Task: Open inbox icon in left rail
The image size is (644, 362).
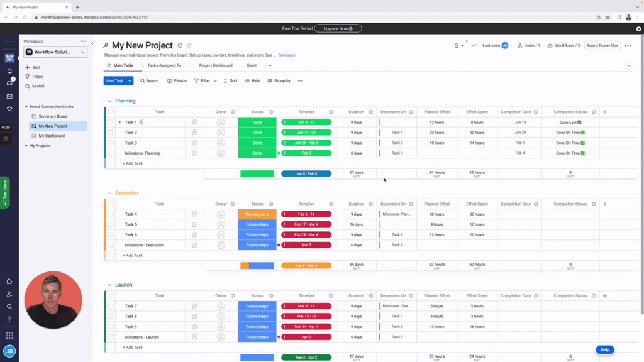Action: click(9, 84)
